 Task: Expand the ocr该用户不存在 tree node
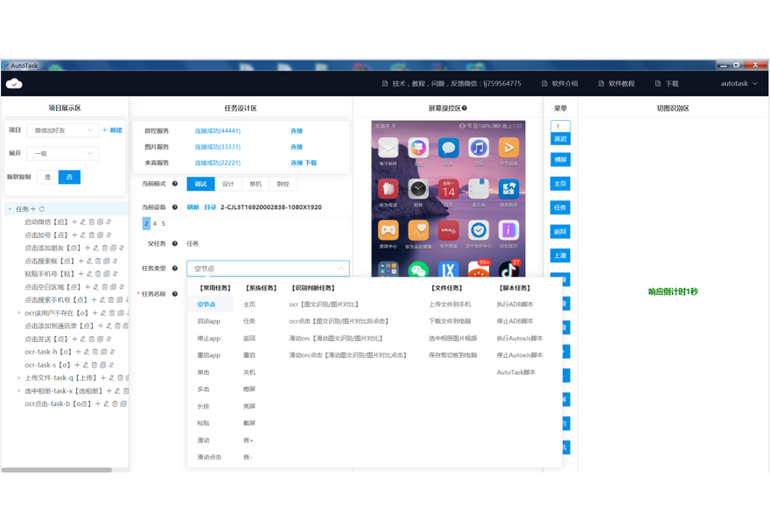coord(19,312)
